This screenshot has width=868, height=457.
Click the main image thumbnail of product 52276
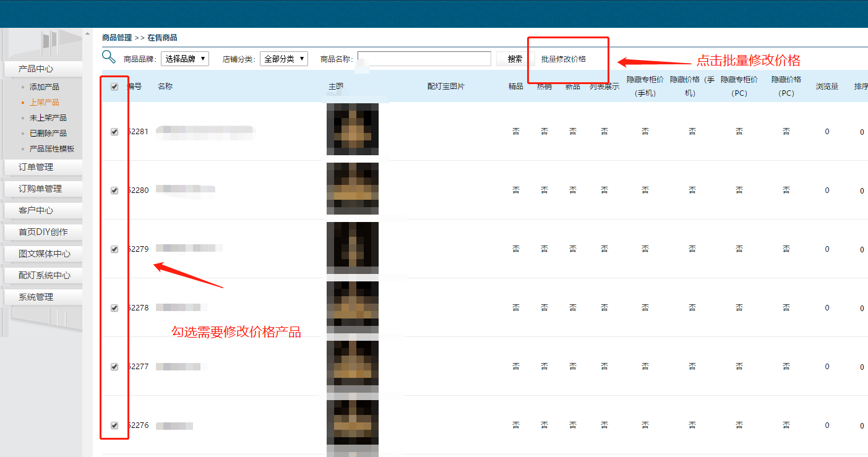(x=353, y=426)
